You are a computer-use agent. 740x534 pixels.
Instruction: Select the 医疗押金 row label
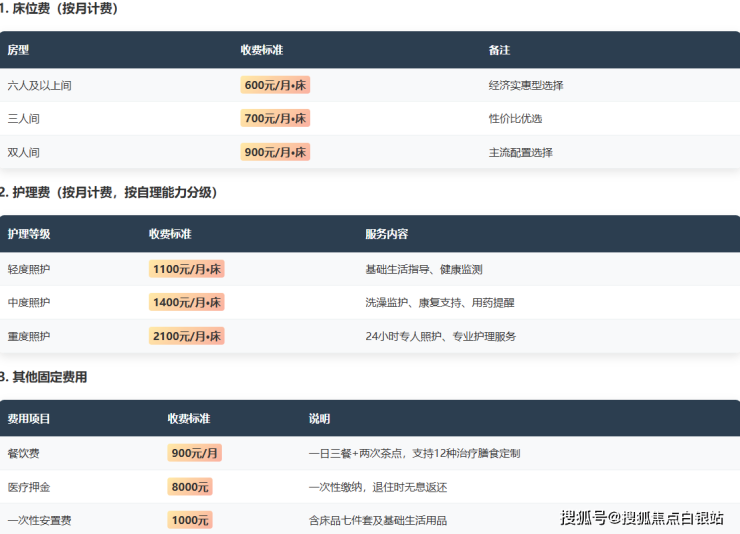click(29, 487)
